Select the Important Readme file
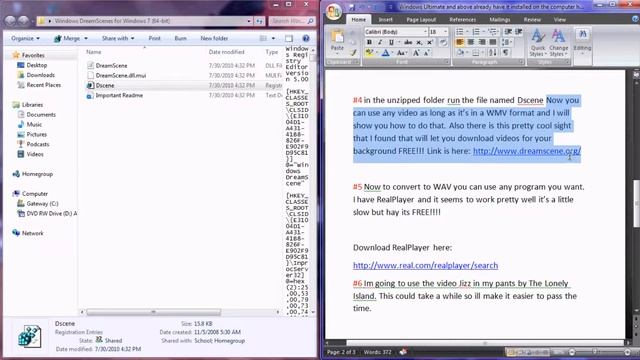The width and height of the screenshot is (640, 360). point(119,95)
